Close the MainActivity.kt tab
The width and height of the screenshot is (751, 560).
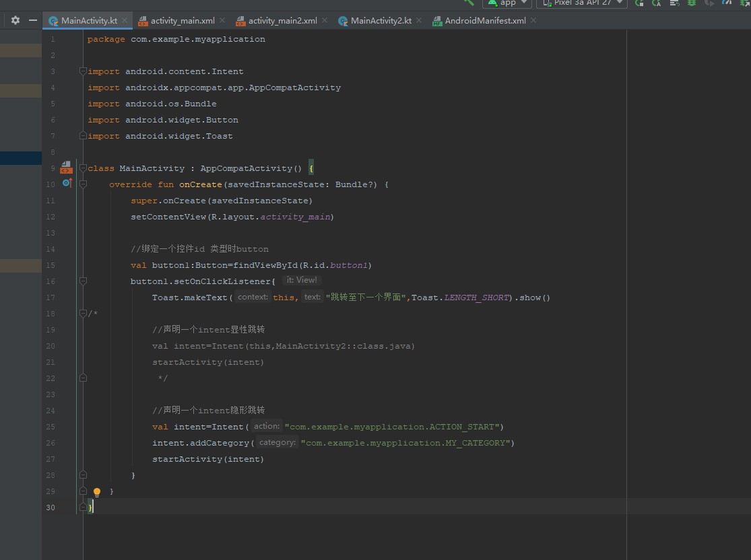click(x=125, y=21)
